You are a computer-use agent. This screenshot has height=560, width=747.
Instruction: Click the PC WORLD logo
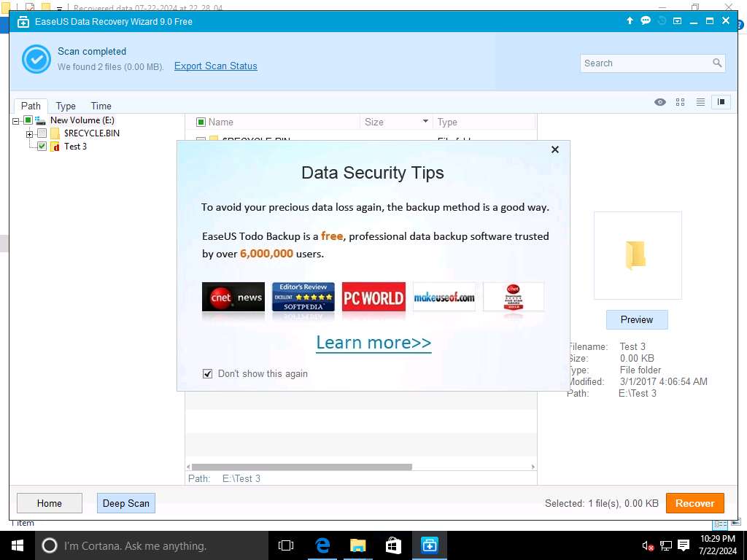(373, 297)
